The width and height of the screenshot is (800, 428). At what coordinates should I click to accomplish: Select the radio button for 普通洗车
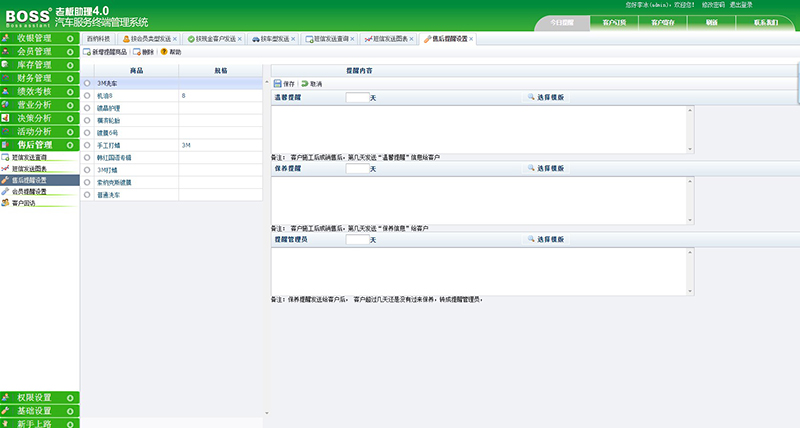tap(88, 194)
